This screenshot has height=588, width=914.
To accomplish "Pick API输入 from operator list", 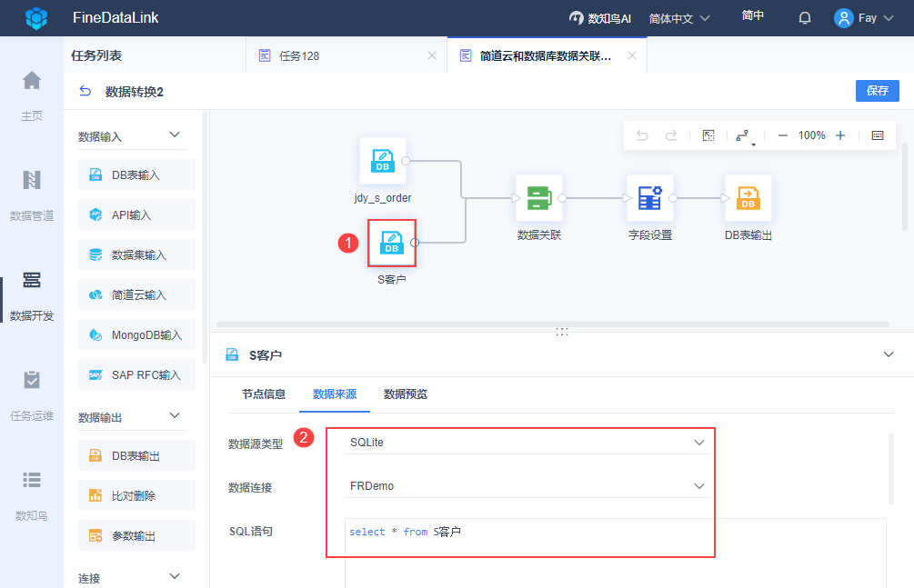I will [137, 215].
